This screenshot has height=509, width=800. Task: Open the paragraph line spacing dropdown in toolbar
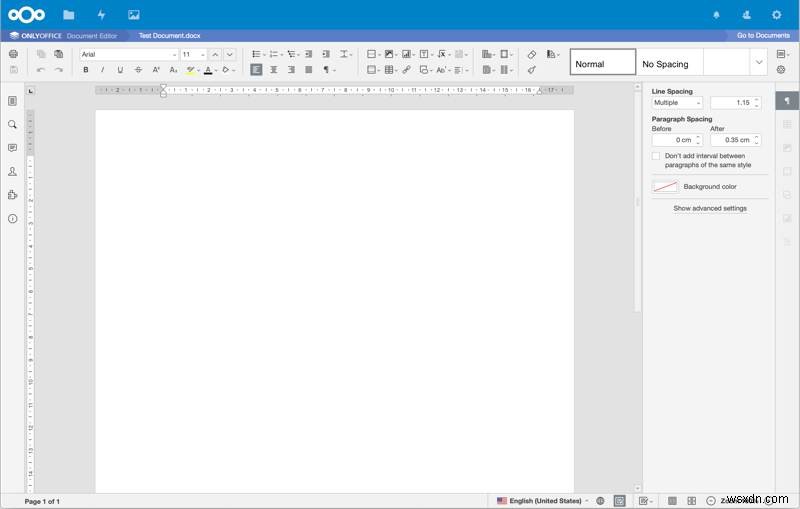coord(346,54)
